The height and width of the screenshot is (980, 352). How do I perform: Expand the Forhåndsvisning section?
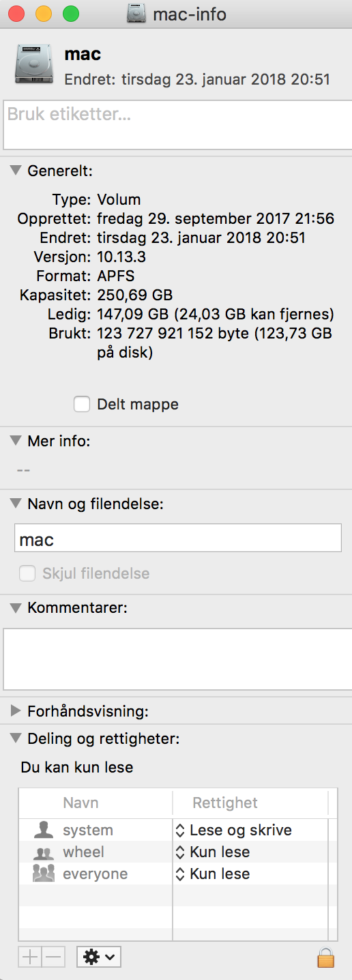(16, 711)
